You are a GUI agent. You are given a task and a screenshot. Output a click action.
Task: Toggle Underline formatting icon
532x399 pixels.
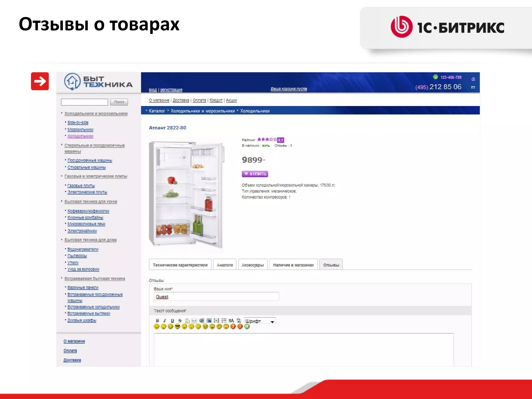172,321
